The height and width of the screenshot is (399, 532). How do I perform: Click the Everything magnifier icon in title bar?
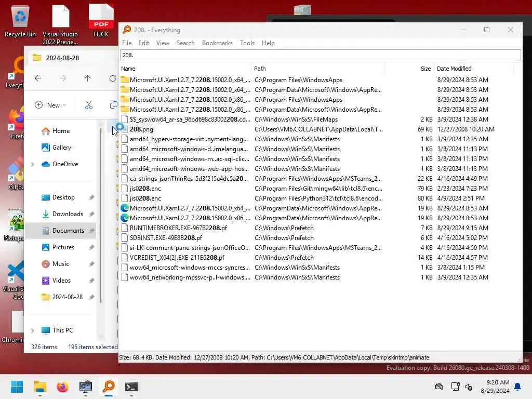click(x=127, y=30)
